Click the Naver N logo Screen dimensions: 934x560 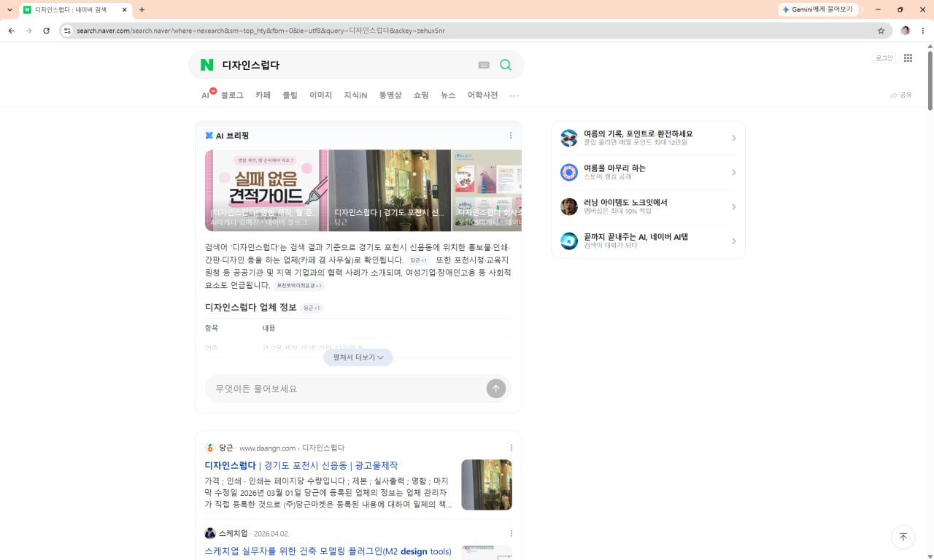click(207, 65)
